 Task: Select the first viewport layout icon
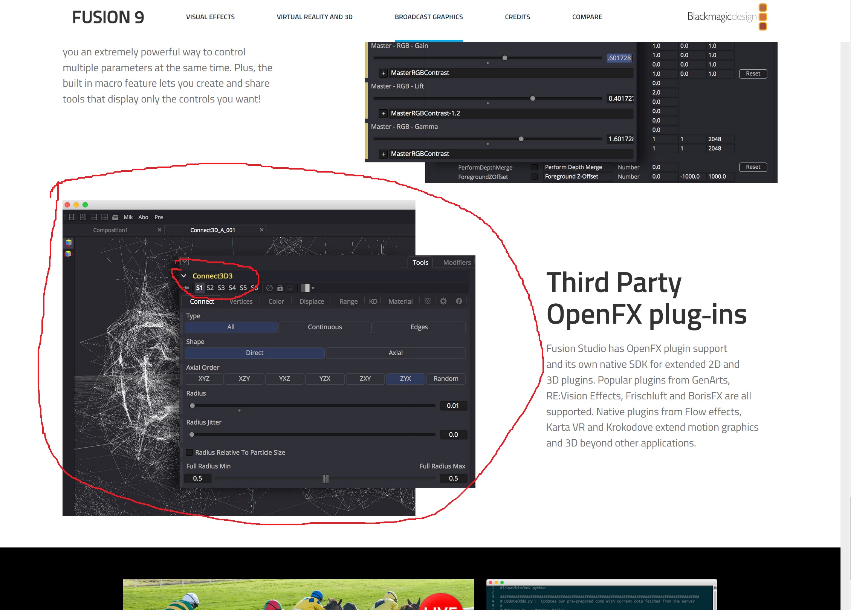point(72,217)
